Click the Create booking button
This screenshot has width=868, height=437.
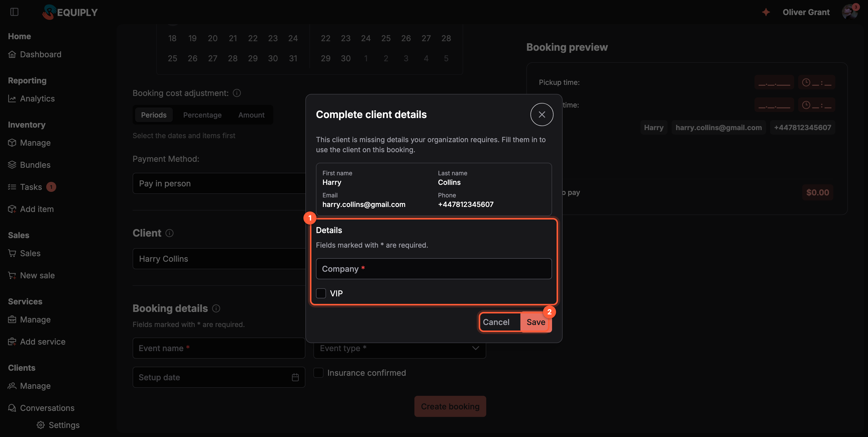click(450, 407)
